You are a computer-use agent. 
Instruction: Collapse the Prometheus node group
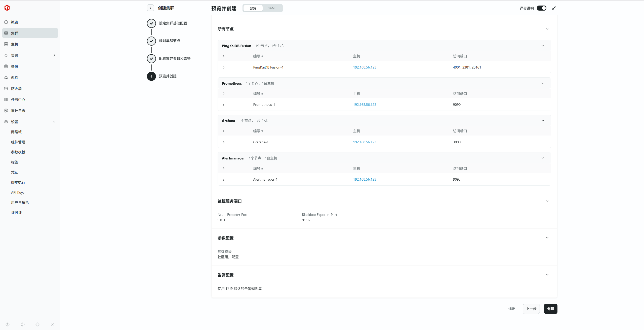(x=543, y=83)
